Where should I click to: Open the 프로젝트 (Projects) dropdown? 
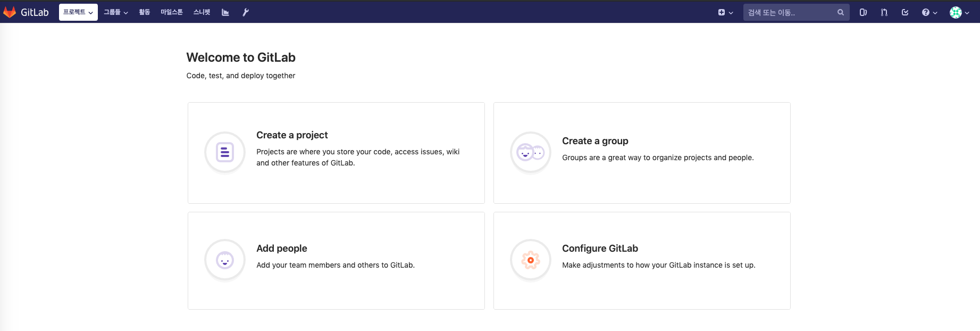click(78, 12)
